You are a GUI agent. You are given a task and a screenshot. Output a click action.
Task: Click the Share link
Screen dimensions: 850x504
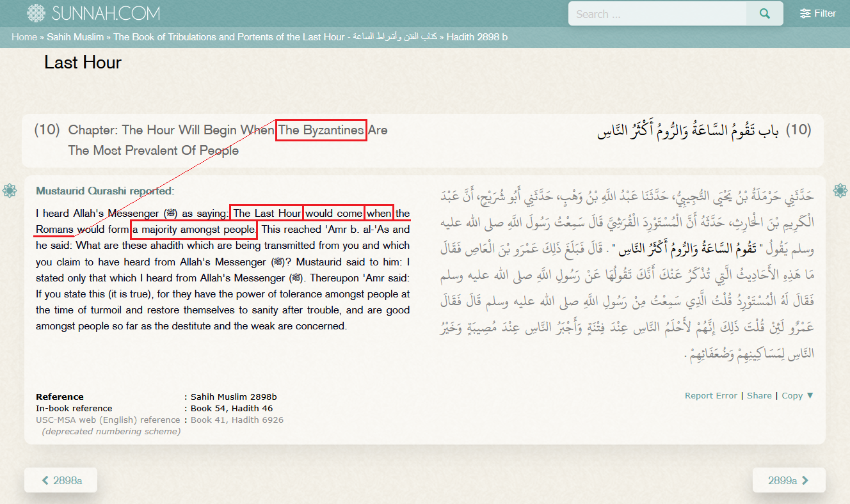[x=759, y=395]
